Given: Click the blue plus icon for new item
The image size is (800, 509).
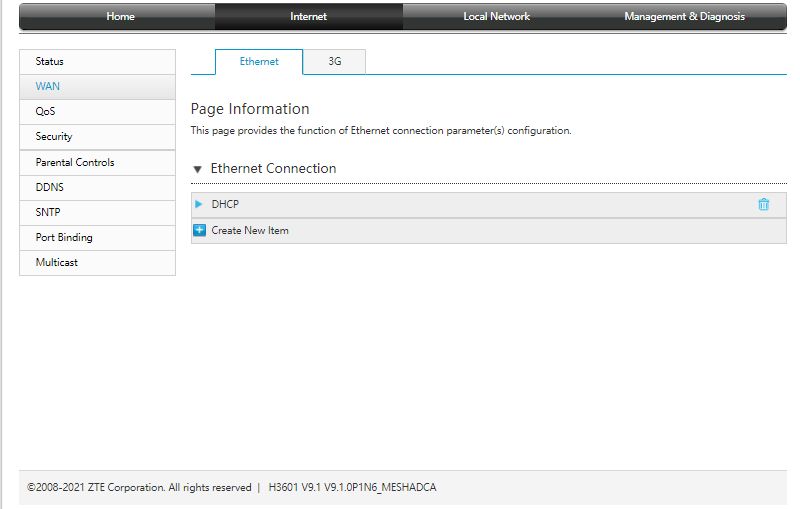Looking at the screenshot, I should (199, 231).
